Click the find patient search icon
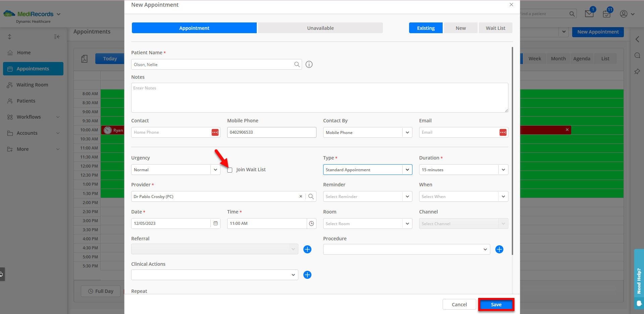 click(x=572, y=14)
